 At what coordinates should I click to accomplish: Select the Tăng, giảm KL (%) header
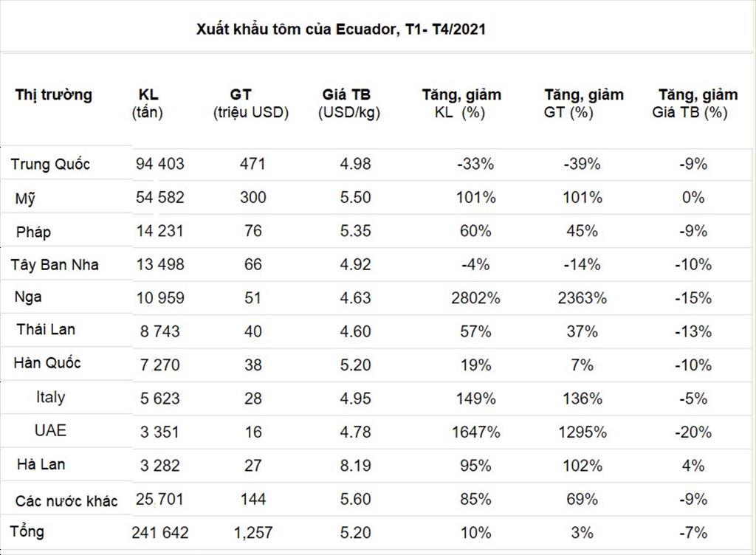click(x=461, y=103)
